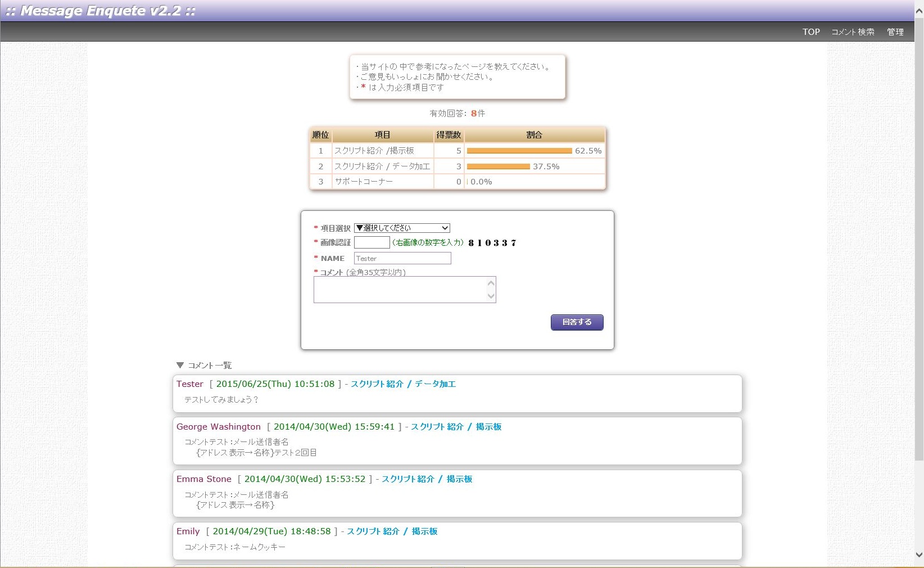
Task: Open the TOP menu link
Action: [810, 32]
